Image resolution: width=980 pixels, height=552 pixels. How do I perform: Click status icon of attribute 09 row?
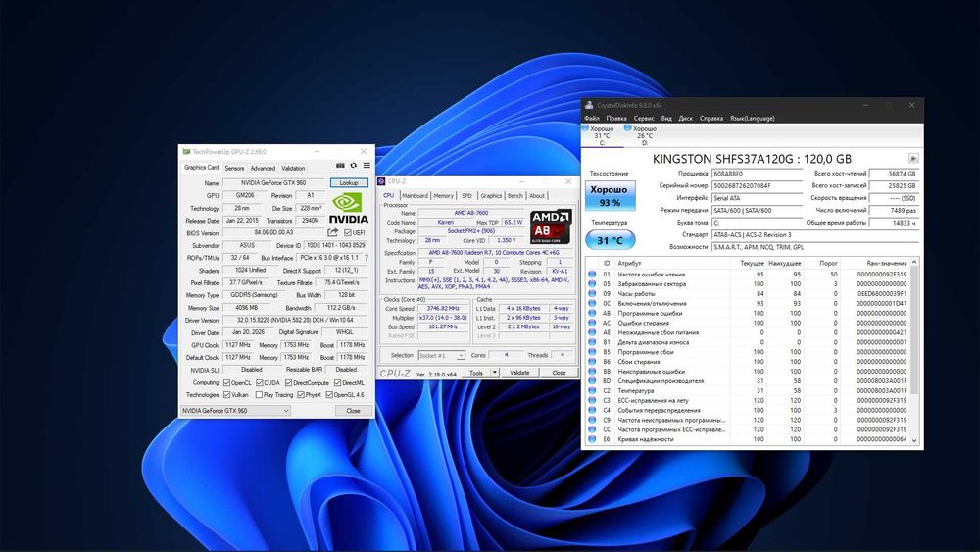coord(592,293)
